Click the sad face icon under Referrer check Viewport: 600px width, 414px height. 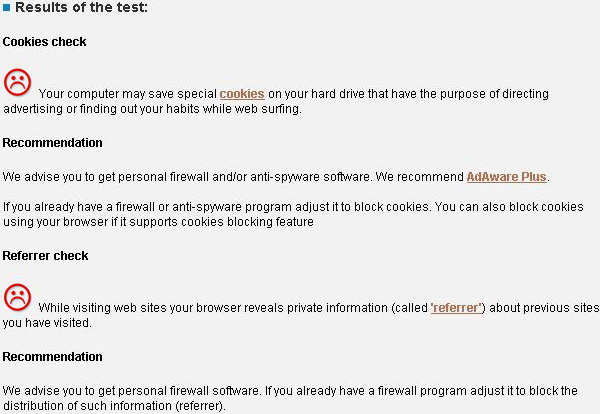17,296
